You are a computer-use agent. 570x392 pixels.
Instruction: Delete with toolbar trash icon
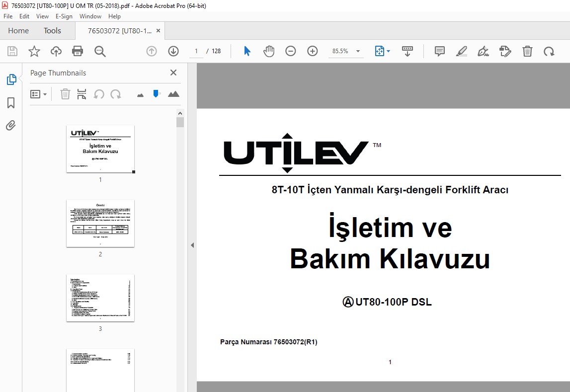coord(527,51)
